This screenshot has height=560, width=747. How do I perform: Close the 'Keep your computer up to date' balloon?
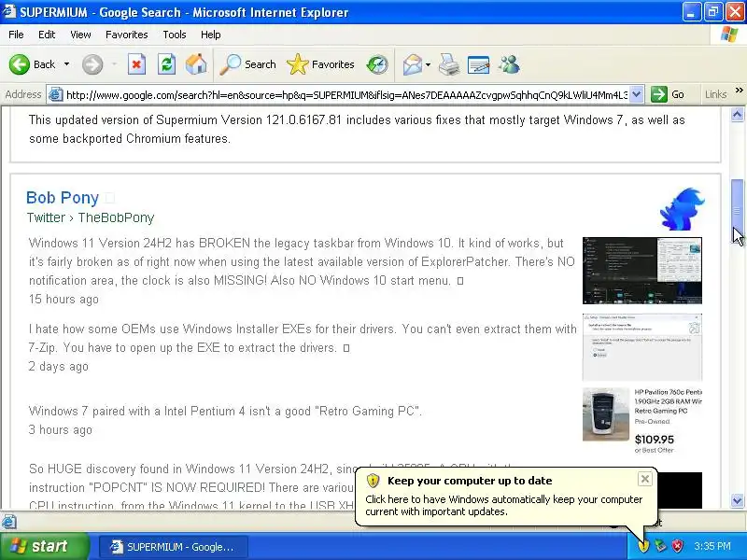(644, 479)
